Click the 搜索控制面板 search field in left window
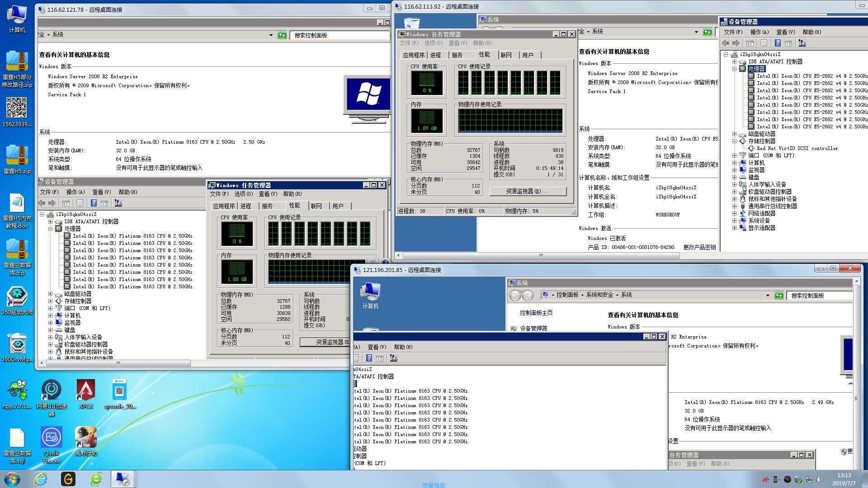Screen dimensions: 868x488 coord(339,35)
